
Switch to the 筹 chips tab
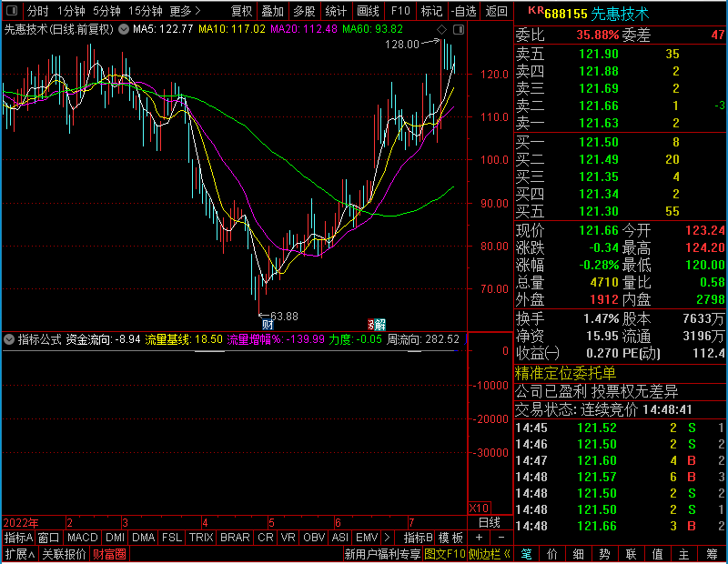(x=712, y=554)
